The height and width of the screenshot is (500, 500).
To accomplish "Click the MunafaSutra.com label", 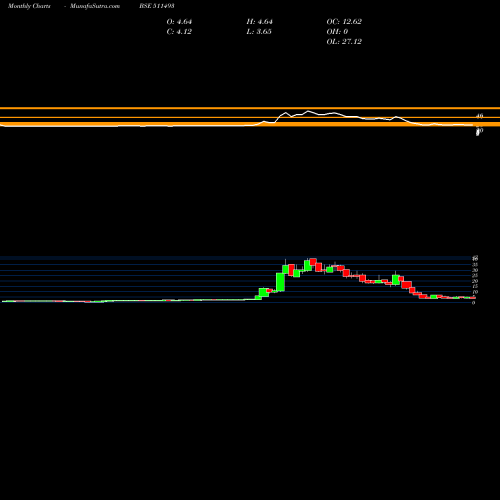I will click(x=95, y=6).
